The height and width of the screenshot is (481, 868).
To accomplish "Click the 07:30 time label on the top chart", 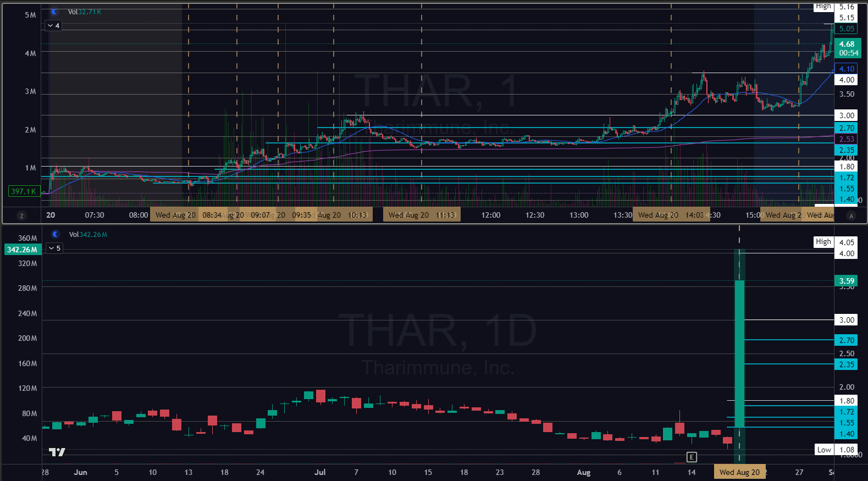I will tap(95, 215).
